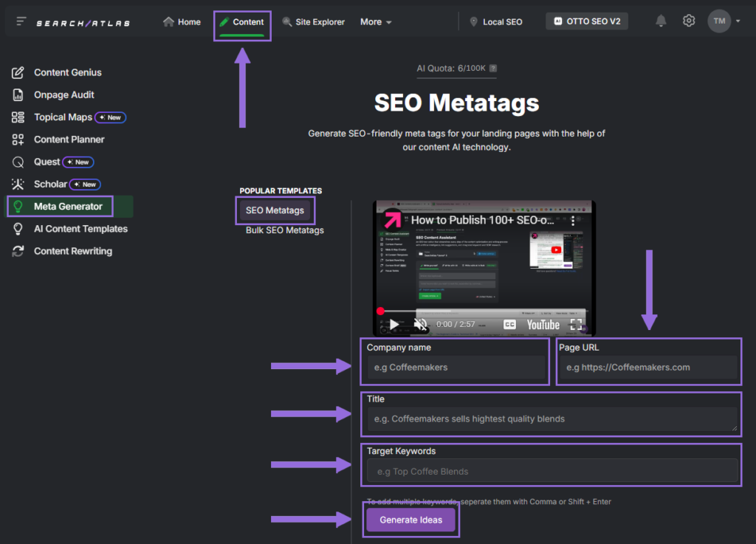Collapse the sidebar with the hamburger icon
The height and width of the screenshot is (544, 756).
[x=21, y=21]
